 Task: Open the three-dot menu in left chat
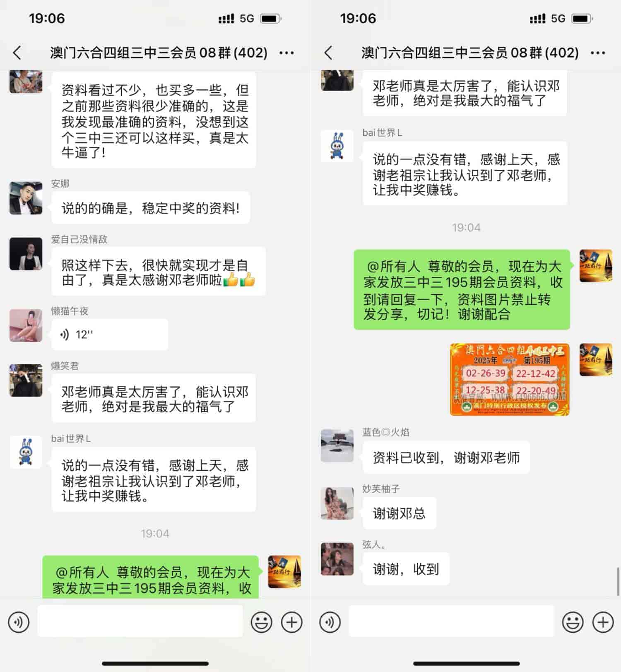[x=286, y=53]
